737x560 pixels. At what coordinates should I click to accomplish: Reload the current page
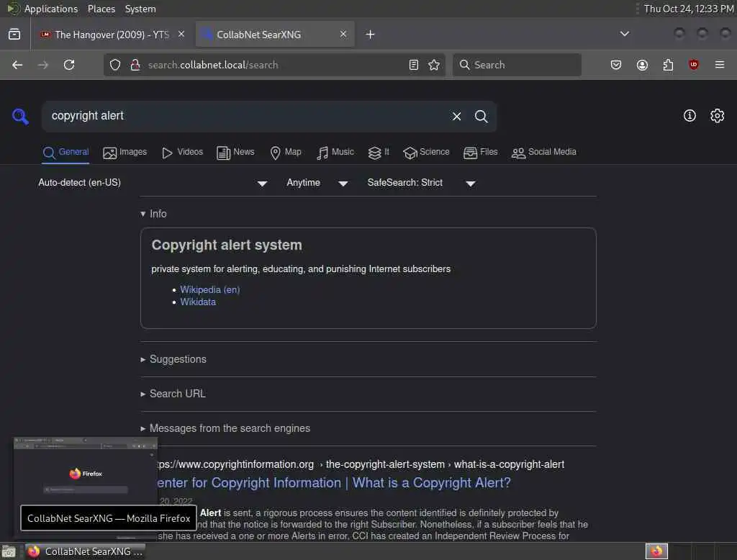click(69, 65)
